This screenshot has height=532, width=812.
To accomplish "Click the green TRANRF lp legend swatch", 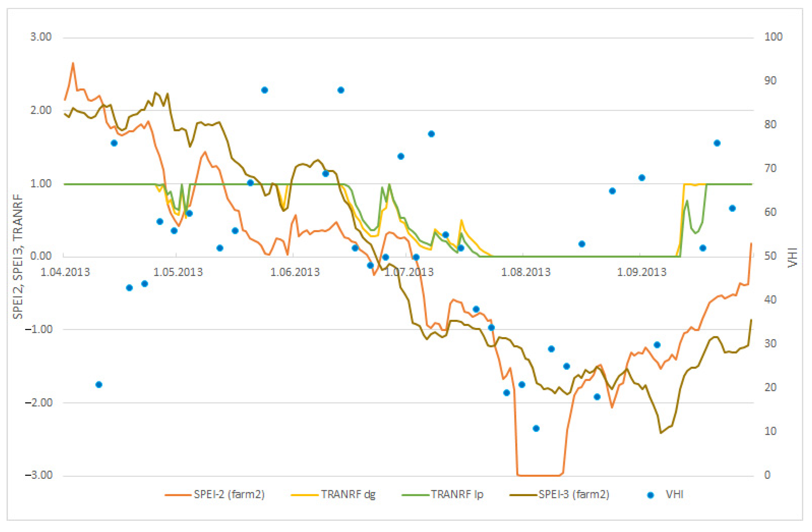I will pyautogui.click(x=415, y=495).
